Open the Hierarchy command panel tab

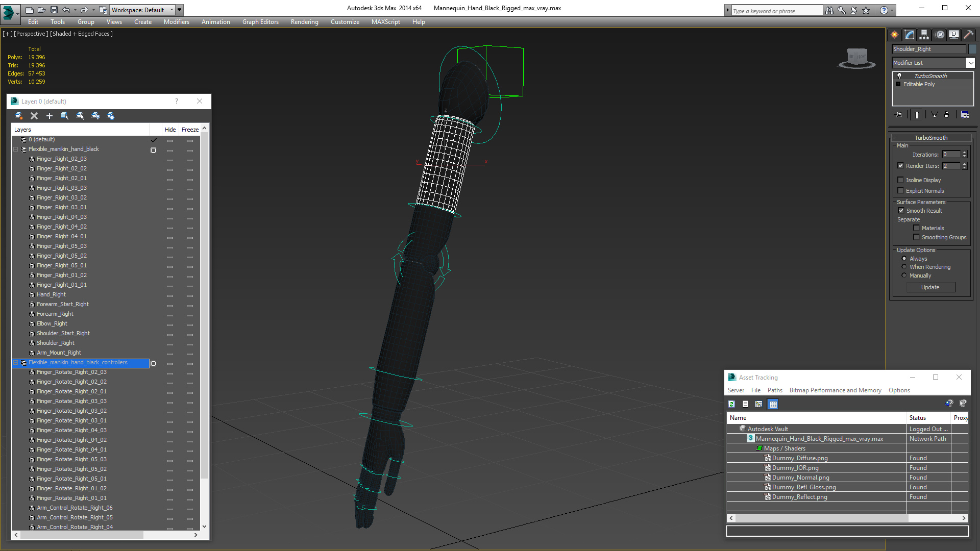pos(924,35)
